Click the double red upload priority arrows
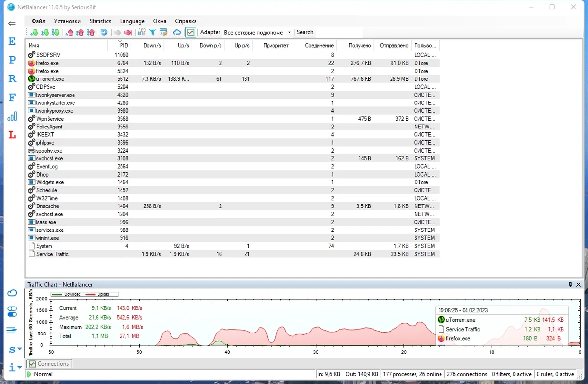This screenshot has width=588, height=384. tap(80, 32)
